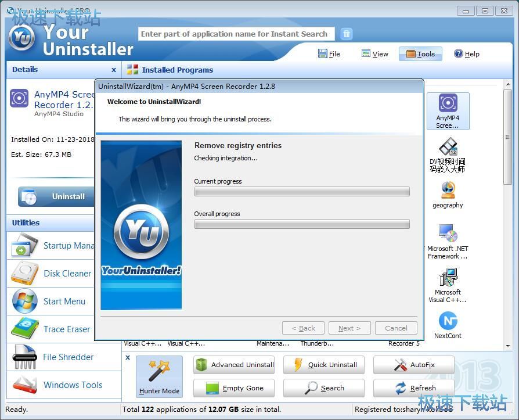Click 'Remove registry entries' heading
Image resolution: width=519 pixels, height=420 pixels.
(237, 145)
